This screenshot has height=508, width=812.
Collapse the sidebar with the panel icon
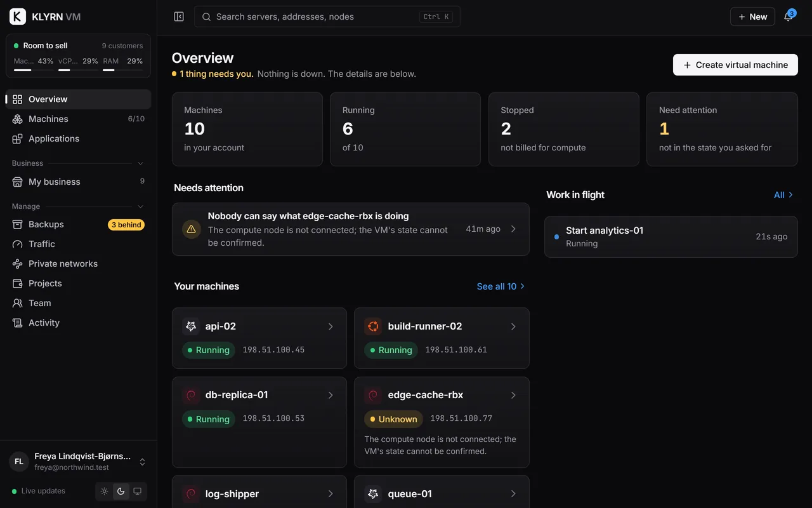tap(179, 17)
